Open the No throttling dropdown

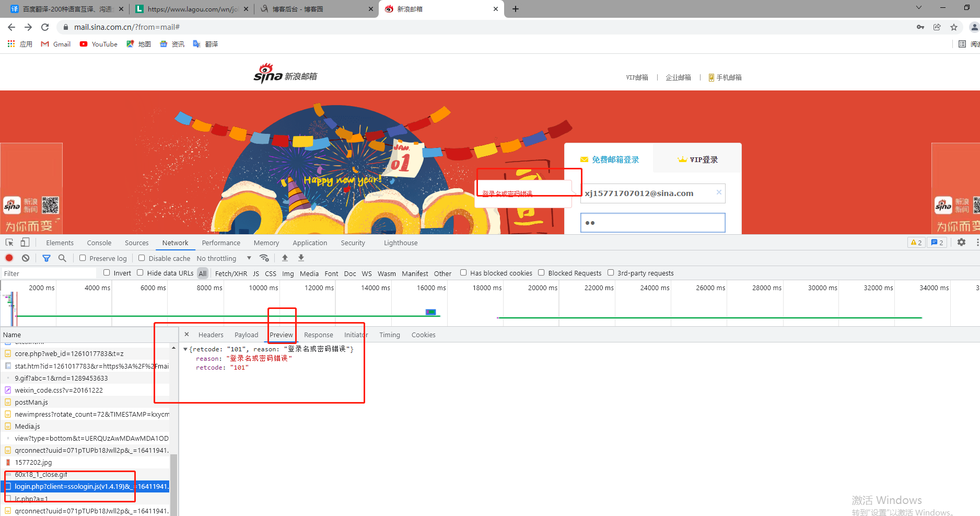[x=224, y=258]
